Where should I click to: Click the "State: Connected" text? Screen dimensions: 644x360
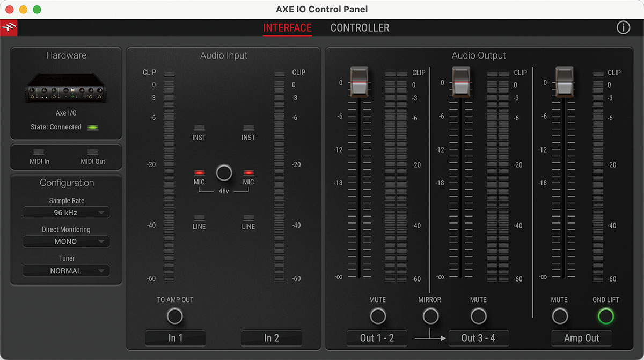56,127
